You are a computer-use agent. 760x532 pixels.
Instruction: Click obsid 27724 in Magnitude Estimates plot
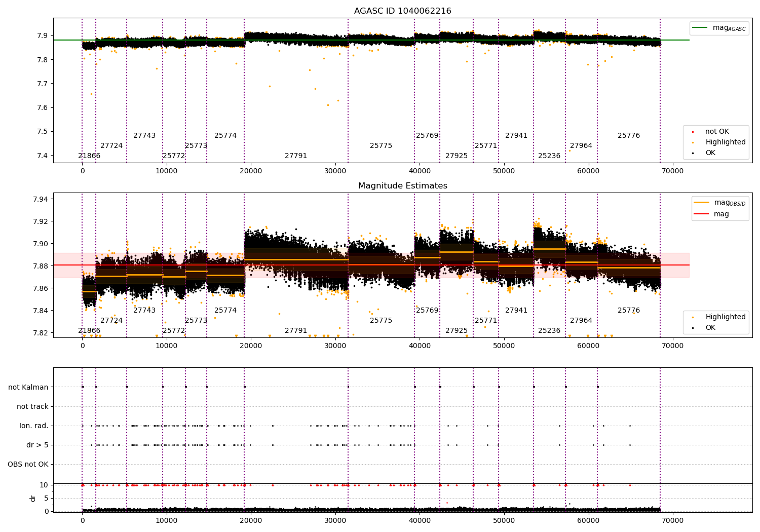point(111,321)
